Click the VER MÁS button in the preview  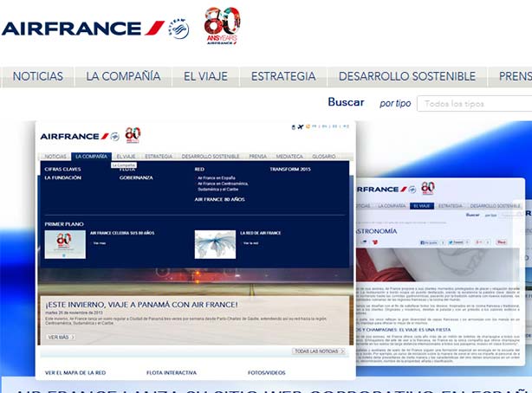pyautogui.click(x=61, y=337)
